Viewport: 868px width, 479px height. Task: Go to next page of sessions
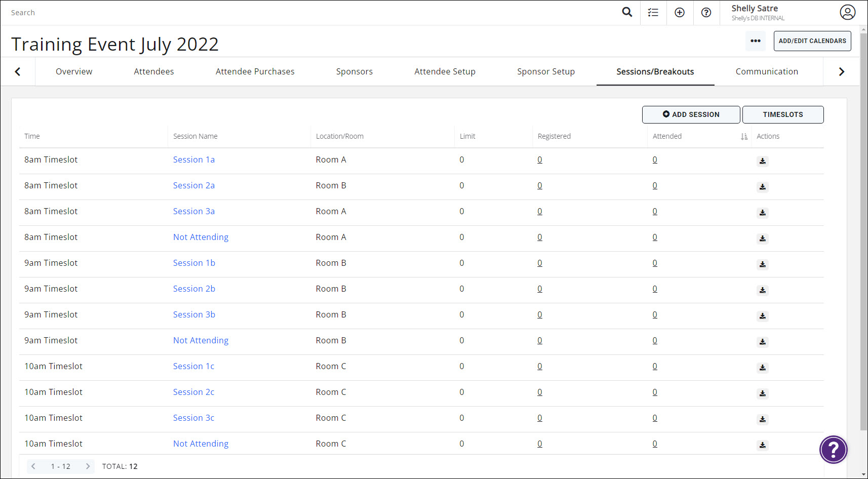click(x=88, y=466)
